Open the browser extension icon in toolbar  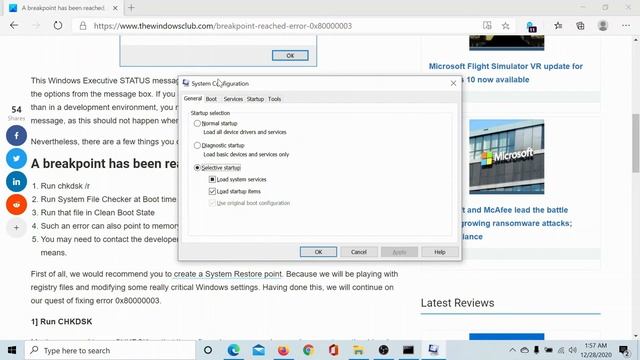tap(531, 27)
